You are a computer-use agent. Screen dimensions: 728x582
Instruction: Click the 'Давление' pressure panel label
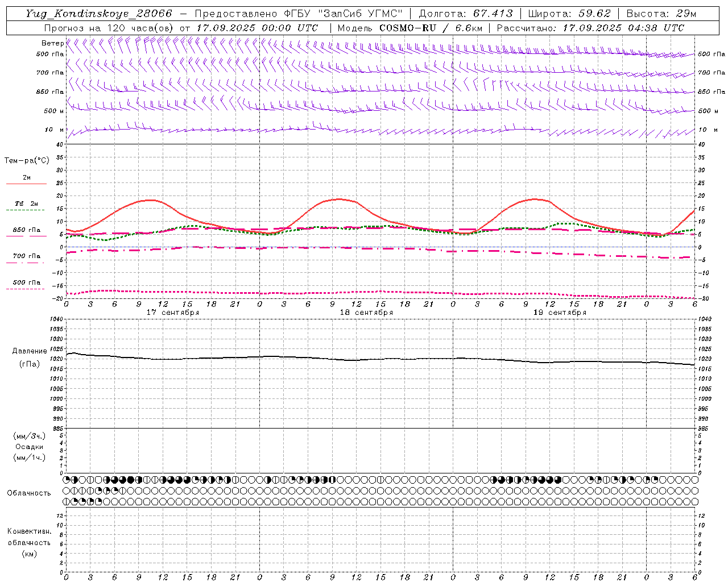click(30, 351)
